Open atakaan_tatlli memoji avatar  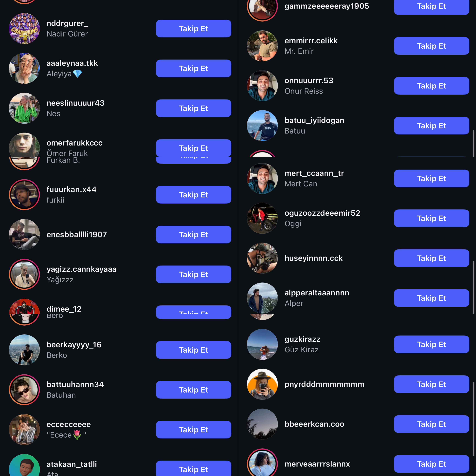24,466
